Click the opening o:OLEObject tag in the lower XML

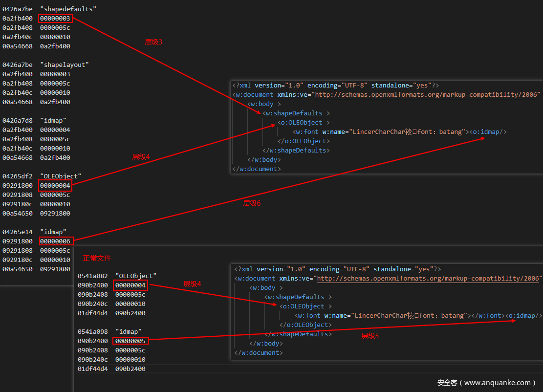pyautogui.click(x=303, y=306)
